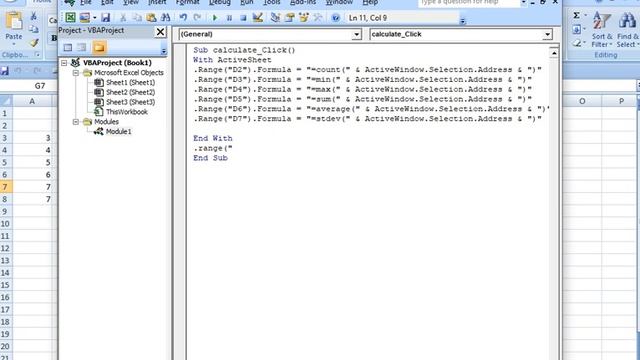The height and width of the screenshot is (360, 640).
Task: Open Clipboard group dialog launcher
Action: tap(38, 54)
